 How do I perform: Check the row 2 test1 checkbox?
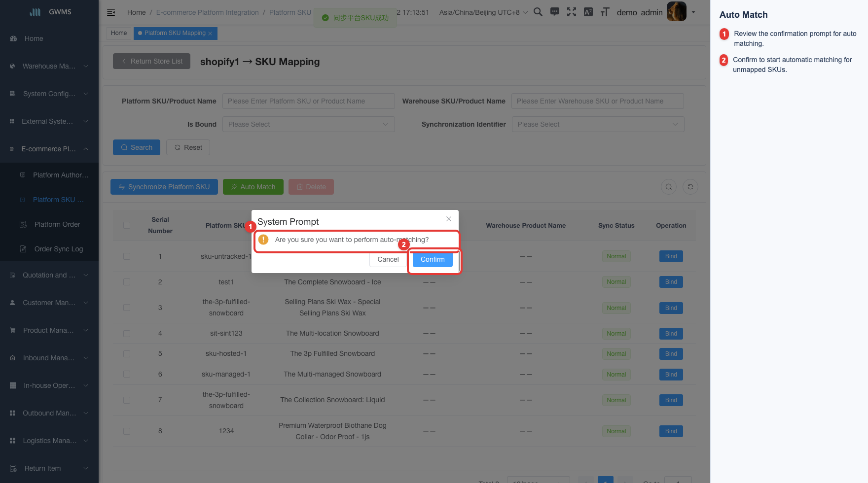point(127,282)
